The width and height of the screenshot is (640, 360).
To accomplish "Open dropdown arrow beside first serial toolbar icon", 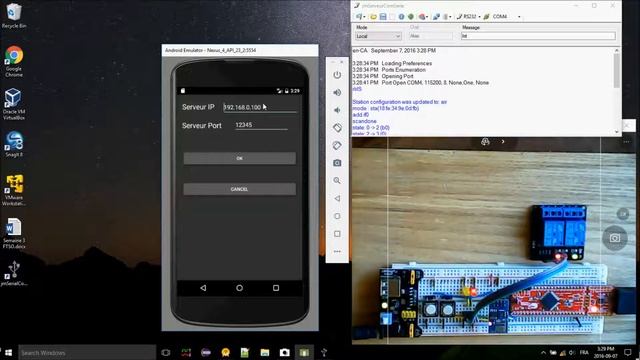I will (x=364, y=17).
